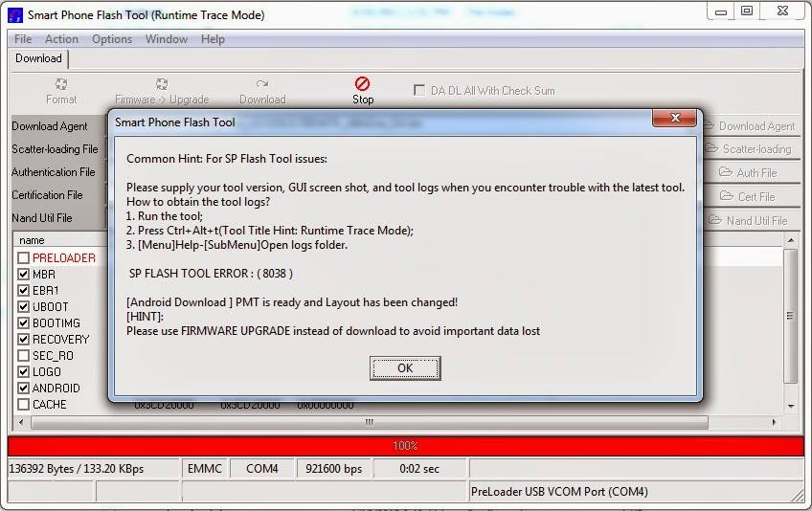The width and height of the screenshot is (812, 511).
Task: Uncheck the BOOTIMG partition checkbox
Action: (23, 323)
